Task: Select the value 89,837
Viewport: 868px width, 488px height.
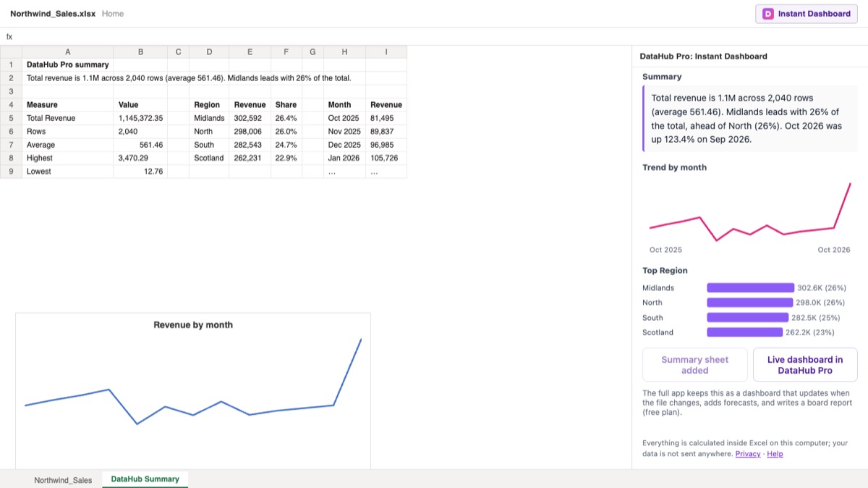Action: coord(386,131)
